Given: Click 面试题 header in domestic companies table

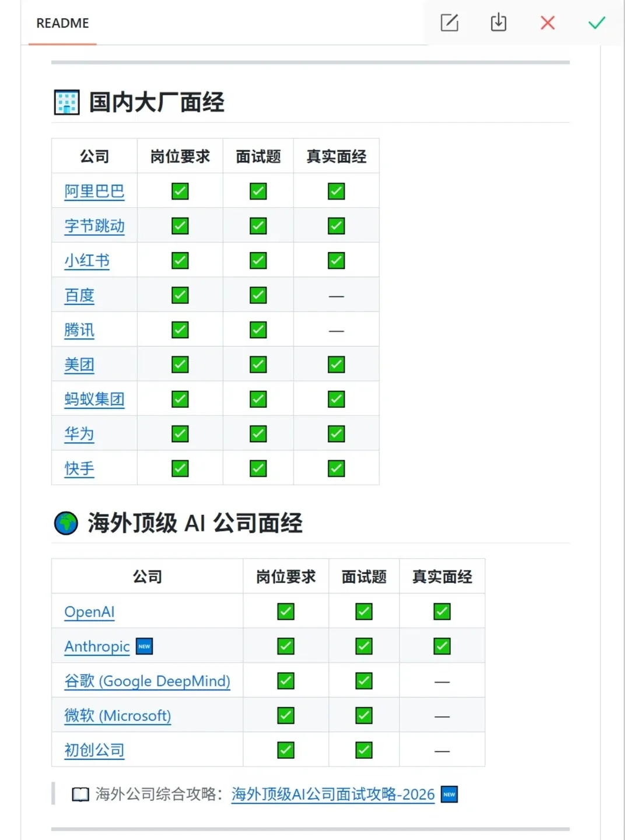Looking at the screenshot, I should [x=258, y=156].
